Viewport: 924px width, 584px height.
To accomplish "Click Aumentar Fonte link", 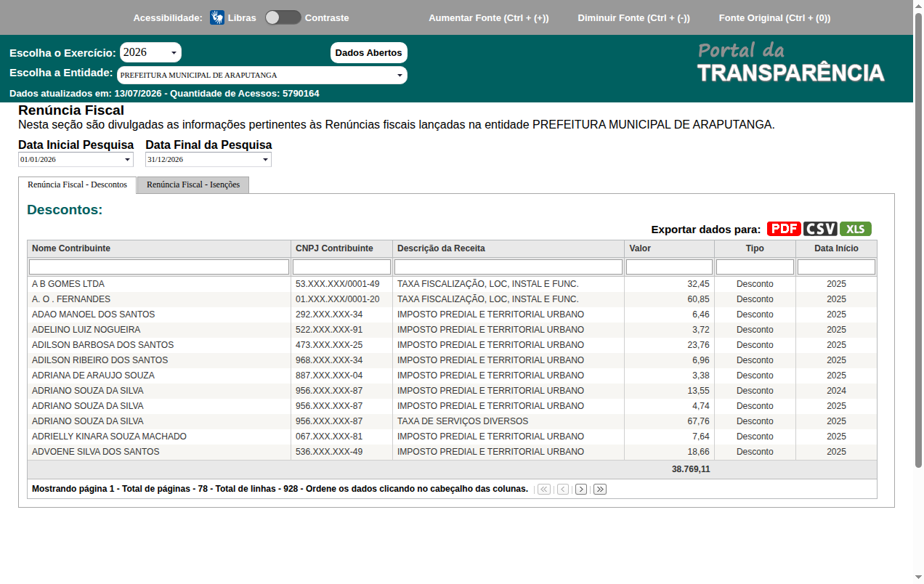I will tap(489, 17).
